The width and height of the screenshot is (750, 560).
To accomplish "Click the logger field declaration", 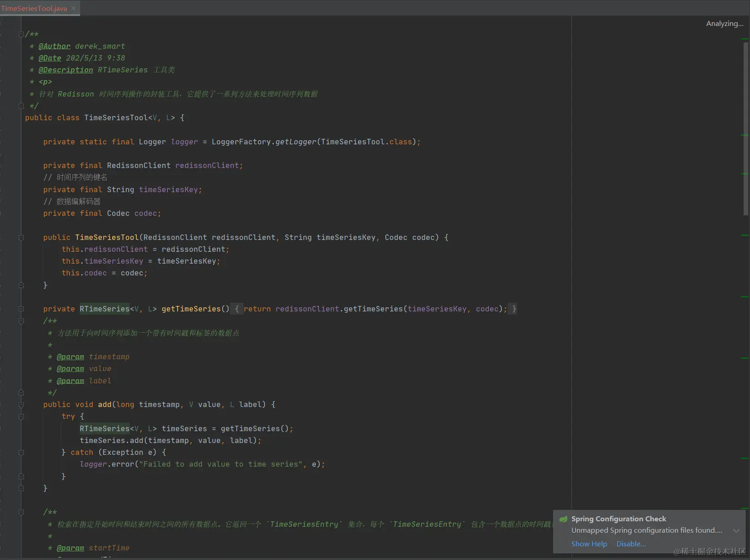I will point(184,142).
